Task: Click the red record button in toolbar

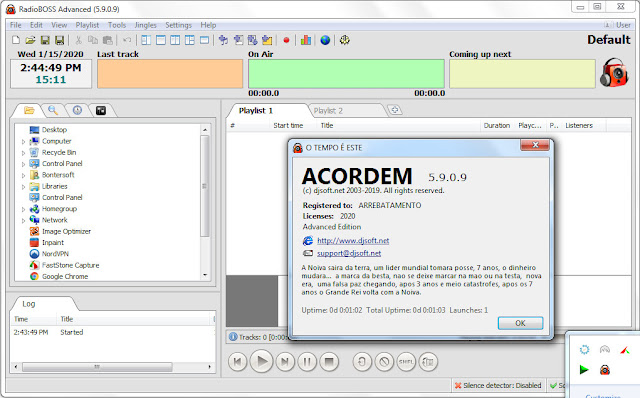Action: click(287, 40)
